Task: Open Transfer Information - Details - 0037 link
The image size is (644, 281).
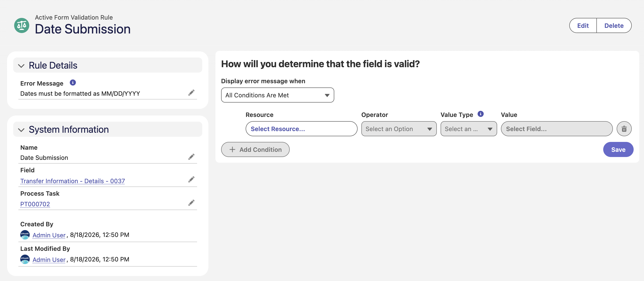Action: tap(73, 181)
